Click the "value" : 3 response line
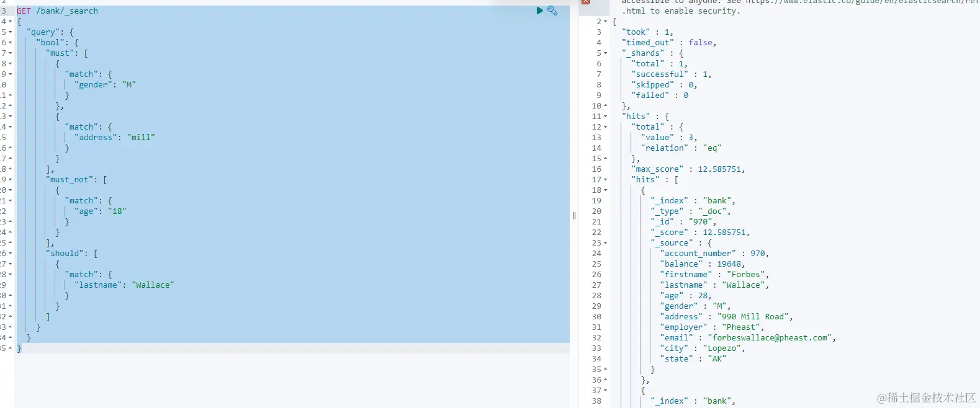The height and width of the screenshot is (408, 980). (x=669, y=138)
